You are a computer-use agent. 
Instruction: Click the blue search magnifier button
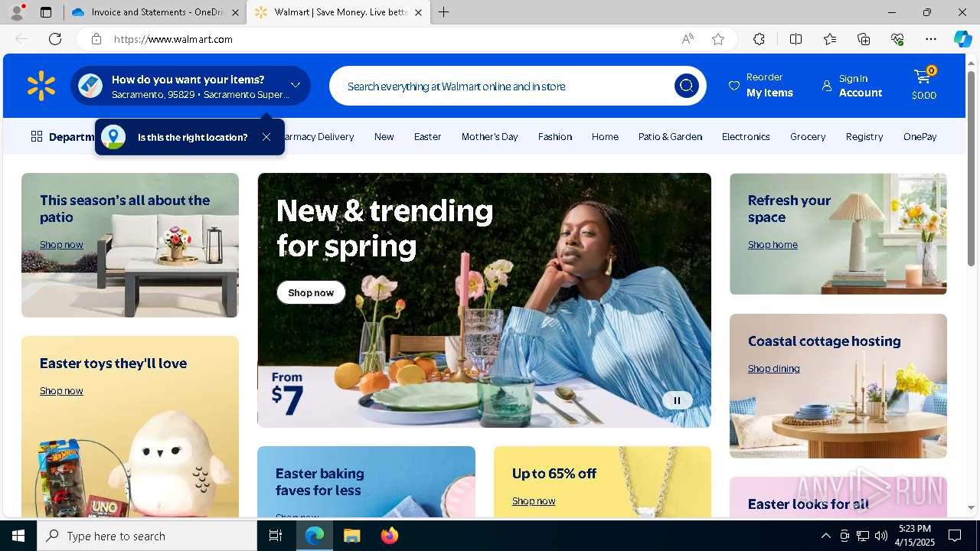(686, 86)
